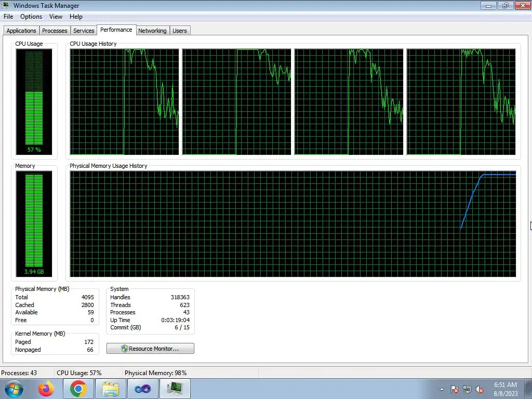Open the View menu
The height and width of the screenshot is (399, 532).
click(56, 17)
